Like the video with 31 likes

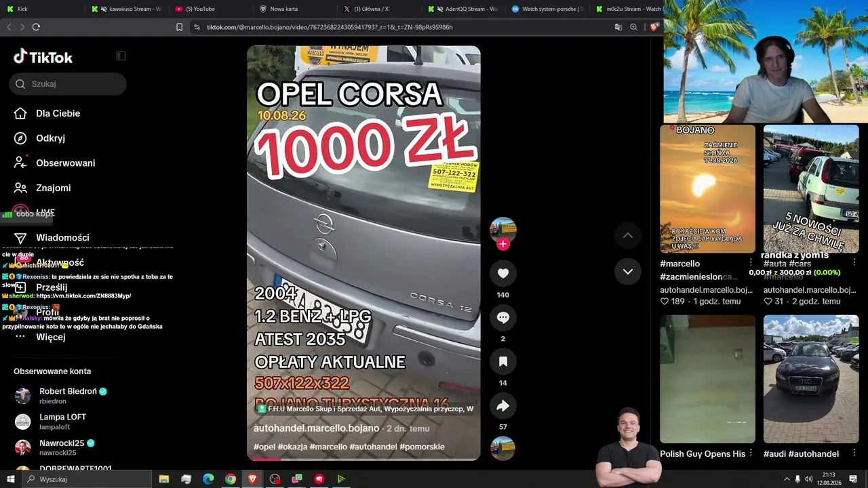click(768, 302)
